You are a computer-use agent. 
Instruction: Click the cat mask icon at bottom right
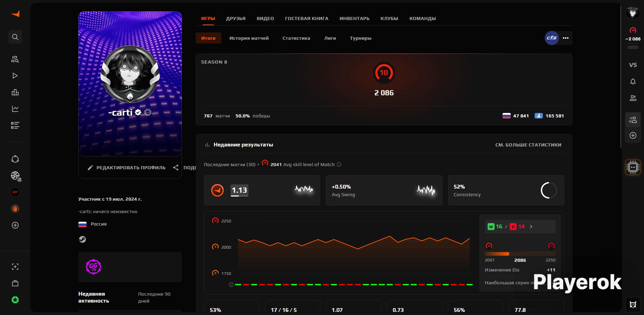(633, 304)
